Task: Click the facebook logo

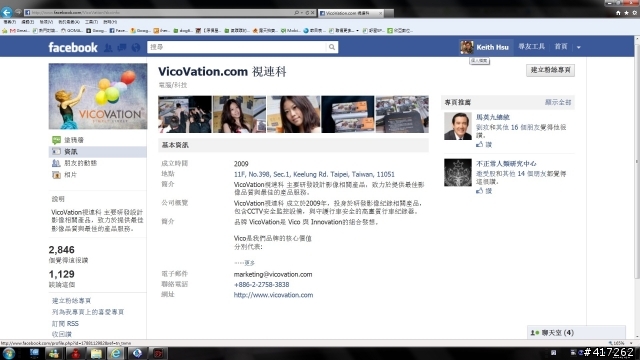Action: coord(73,47)
